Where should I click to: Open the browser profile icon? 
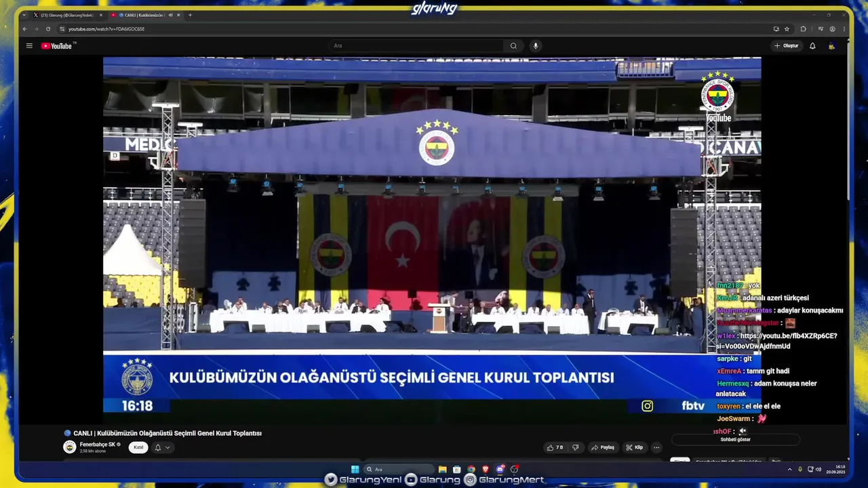832,29
